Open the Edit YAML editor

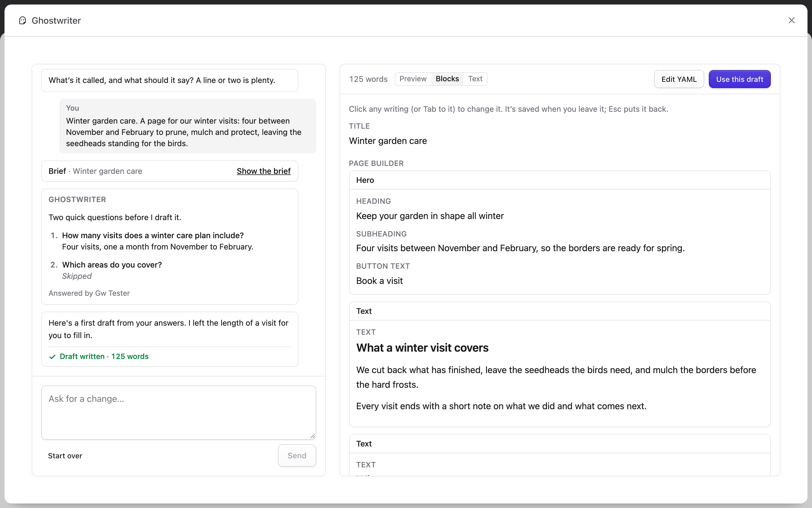(679, 79)
